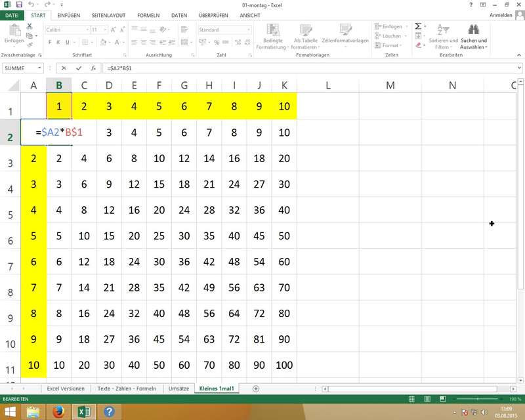Click Löschen in the Zellen group
Screen dimensions: 525x420
388,36
